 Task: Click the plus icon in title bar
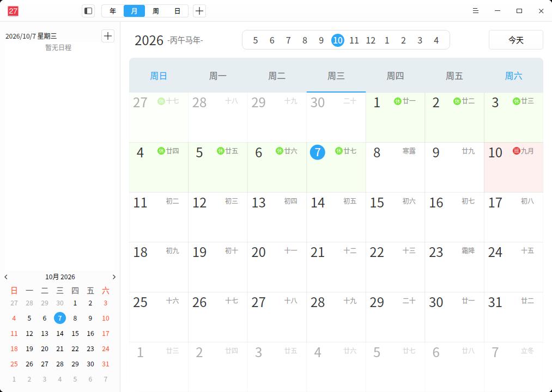[199, 11]
